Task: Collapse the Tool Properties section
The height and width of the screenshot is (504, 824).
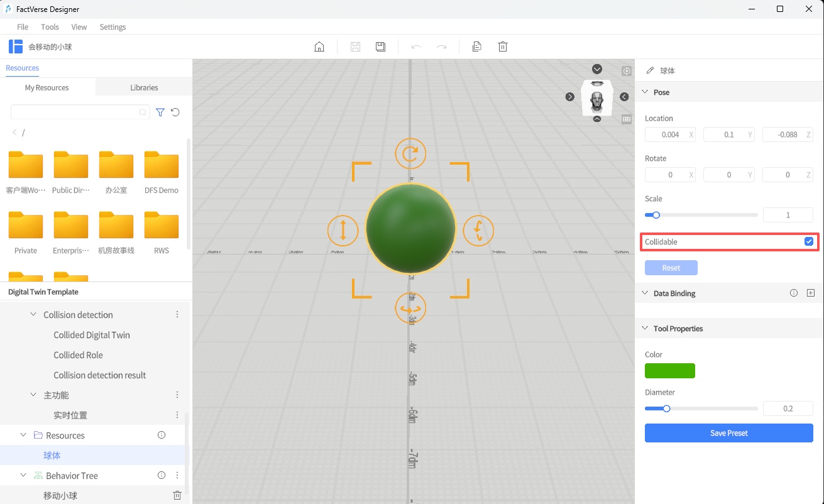Action: [x=645, y=328]
